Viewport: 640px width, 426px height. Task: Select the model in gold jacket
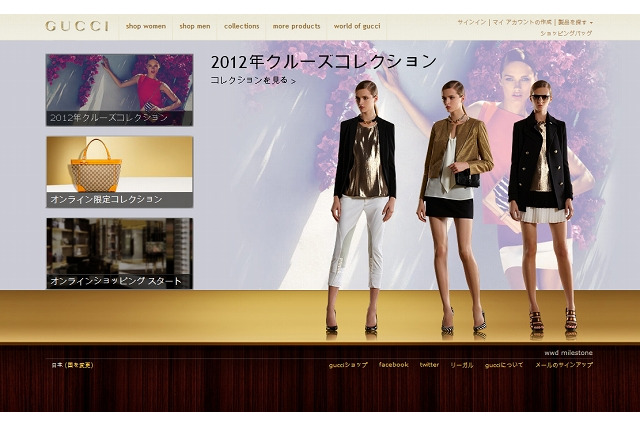coord(455,206)
